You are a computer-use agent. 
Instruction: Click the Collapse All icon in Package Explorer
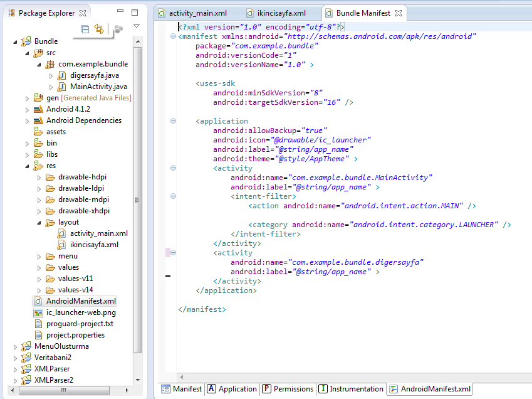85,29
